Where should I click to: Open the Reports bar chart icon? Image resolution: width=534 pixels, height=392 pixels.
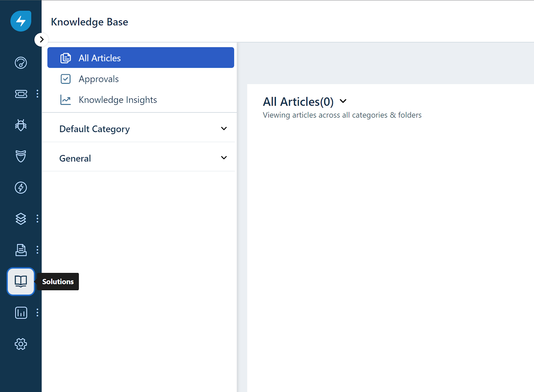coord(21,313)
